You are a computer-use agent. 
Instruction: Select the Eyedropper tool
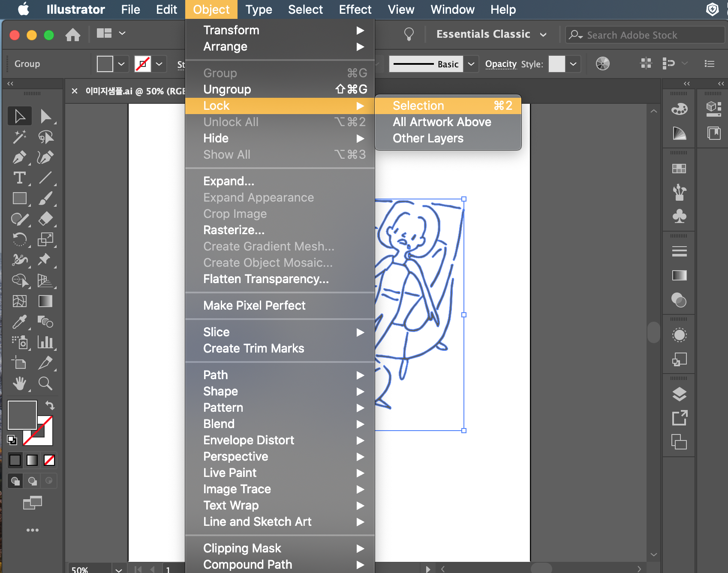tap(19, 322)
